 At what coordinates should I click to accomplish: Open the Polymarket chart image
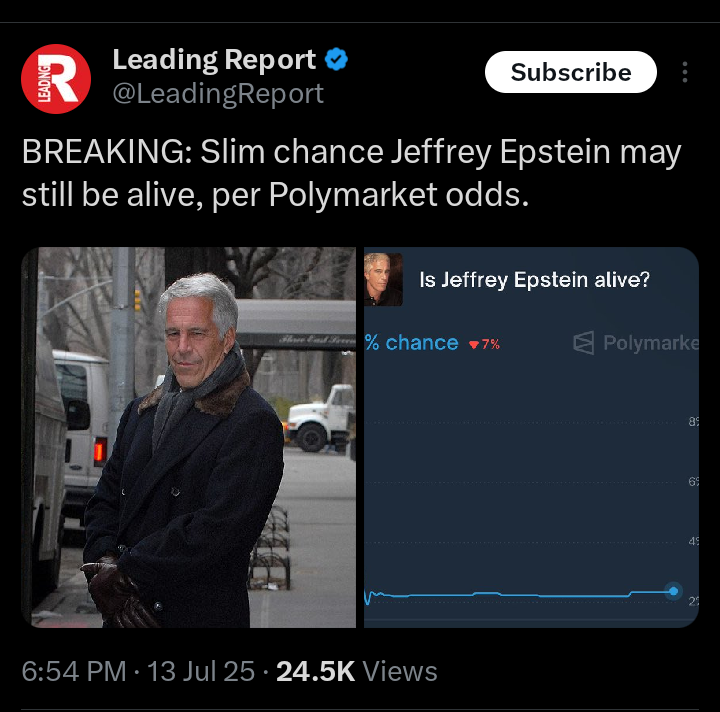(x=531, y=437)
